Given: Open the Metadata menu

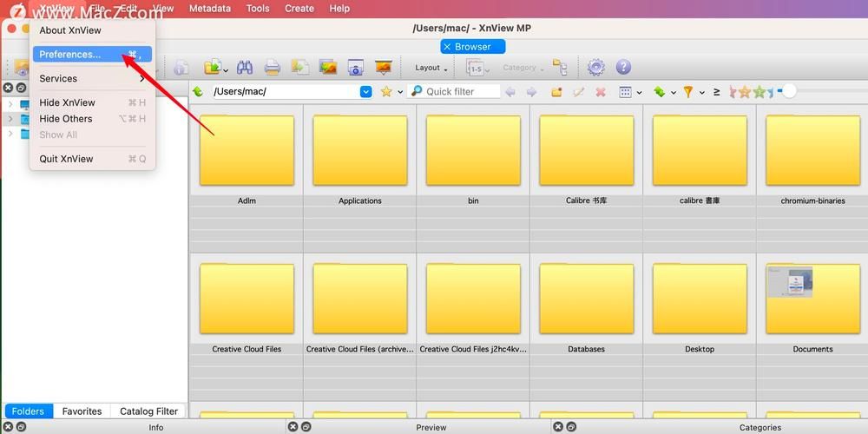Looking at the screenshot, I should click(210, 9).
